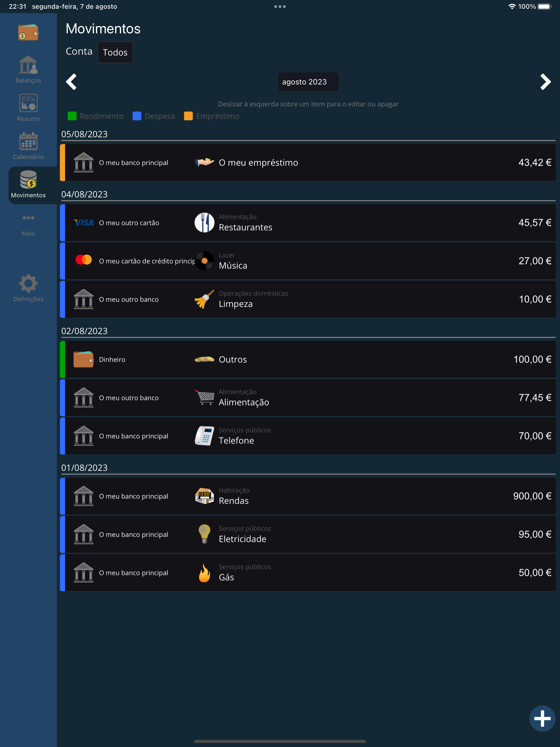Click the 01/08/2023 date header
Image resolution: width=560 pixels, height=747 pixels.
(84, 468)
